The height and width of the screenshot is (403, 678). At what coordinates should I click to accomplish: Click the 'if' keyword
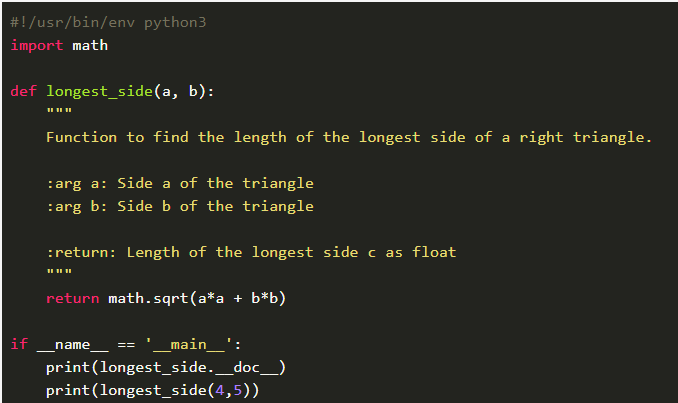point(19,344)
